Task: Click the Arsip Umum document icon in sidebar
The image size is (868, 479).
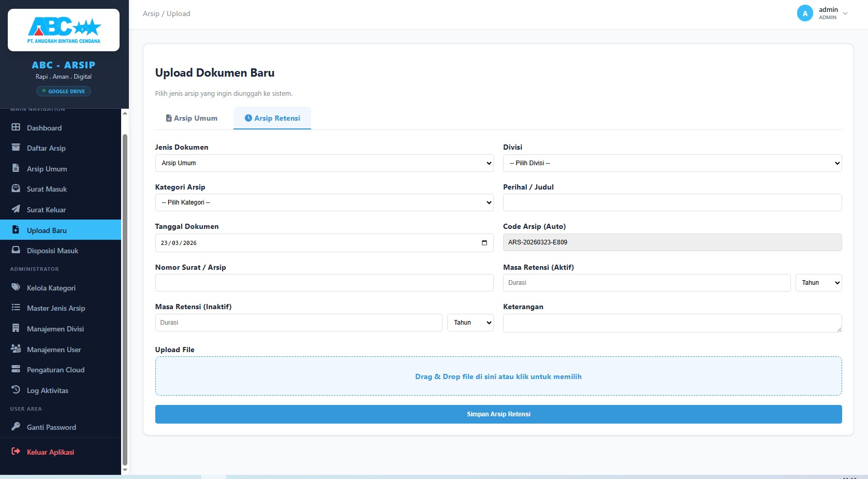Action: tap(16, 168)
